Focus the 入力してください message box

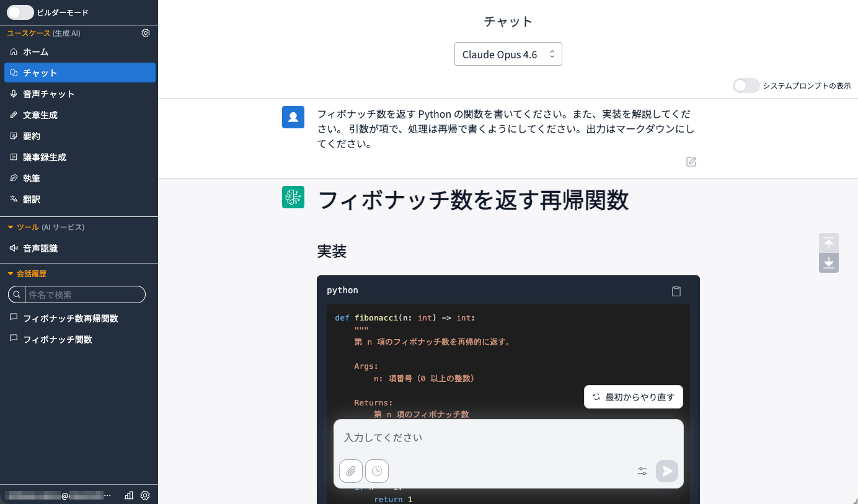[x=508, y=438]
